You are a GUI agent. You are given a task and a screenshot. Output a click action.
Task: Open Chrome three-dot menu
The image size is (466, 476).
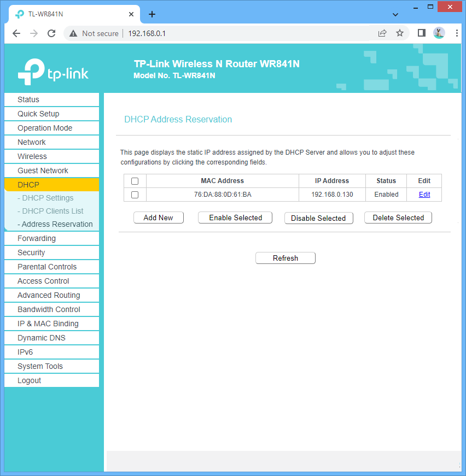[457, 33]
